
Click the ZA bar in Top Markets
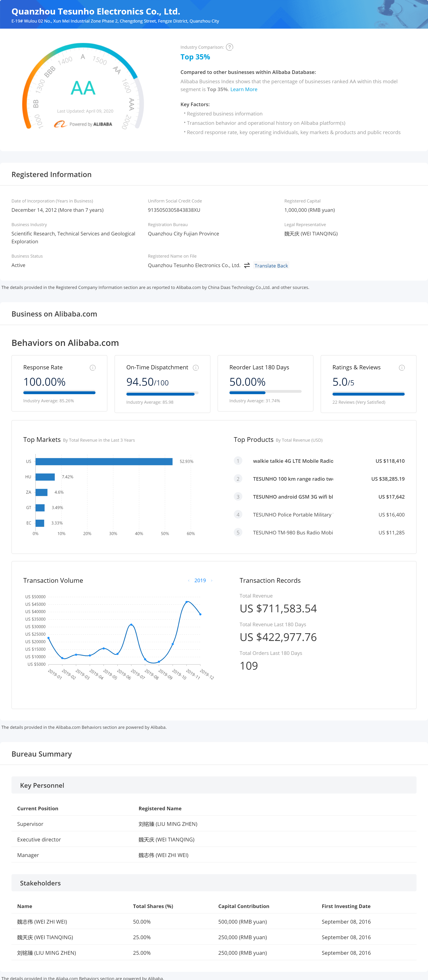tap(42, 492)
